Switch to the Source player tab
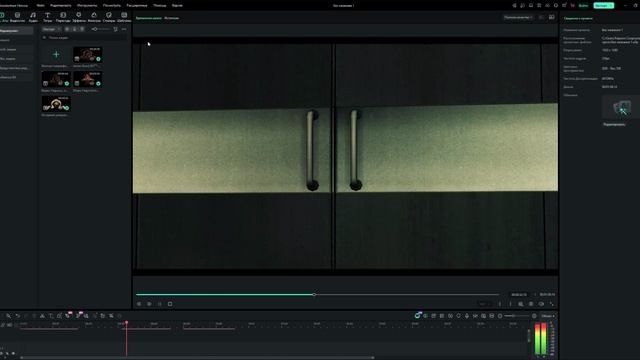The width and height of the screenshot is (640, 360). coord(171,18)
